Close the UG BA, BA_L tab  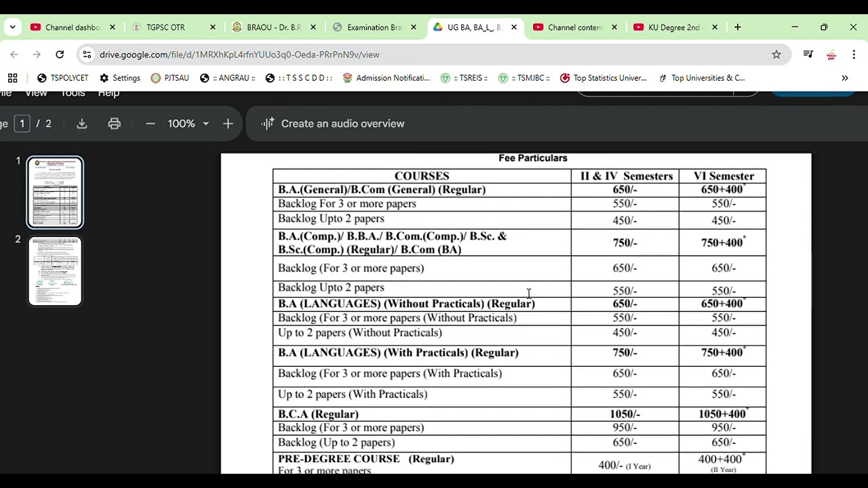click(x=513, y=27)
